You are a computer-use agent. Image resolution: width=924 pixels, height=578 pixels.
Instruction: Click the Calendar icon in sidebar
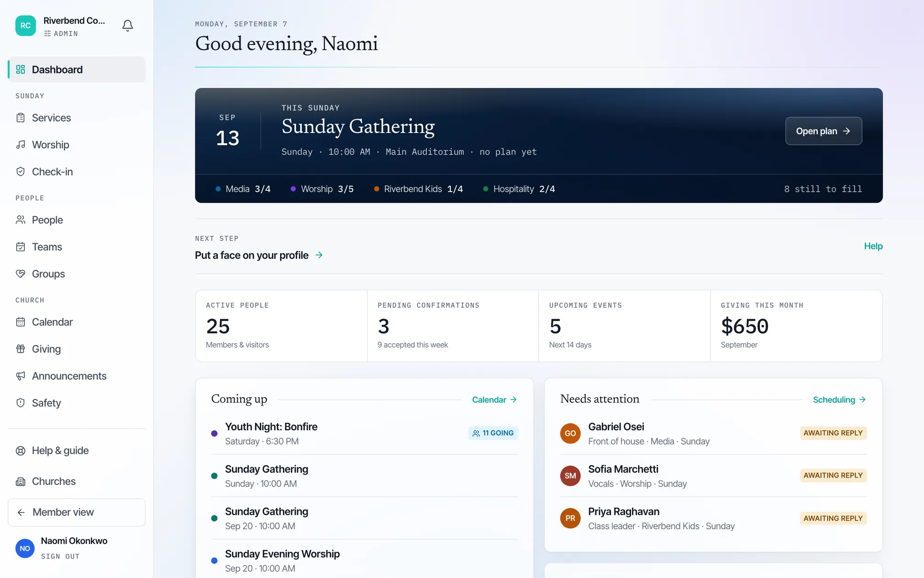pos(21,322)
